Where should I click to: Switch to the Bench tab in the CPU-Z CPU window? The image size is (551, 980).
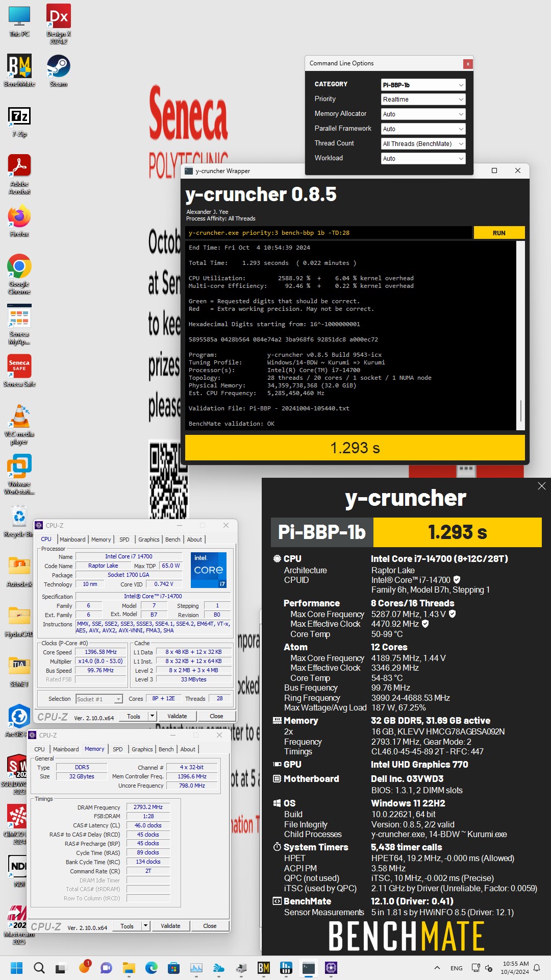(172, 540)
